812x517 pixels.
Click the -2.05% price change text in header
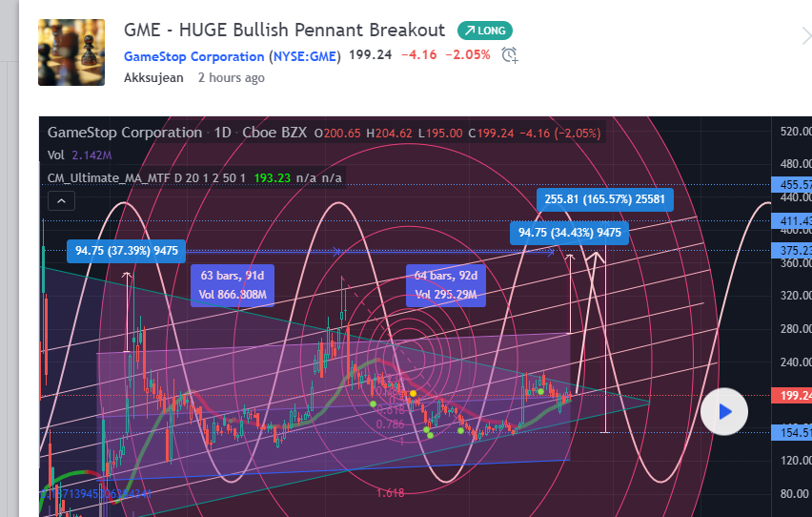468,55
